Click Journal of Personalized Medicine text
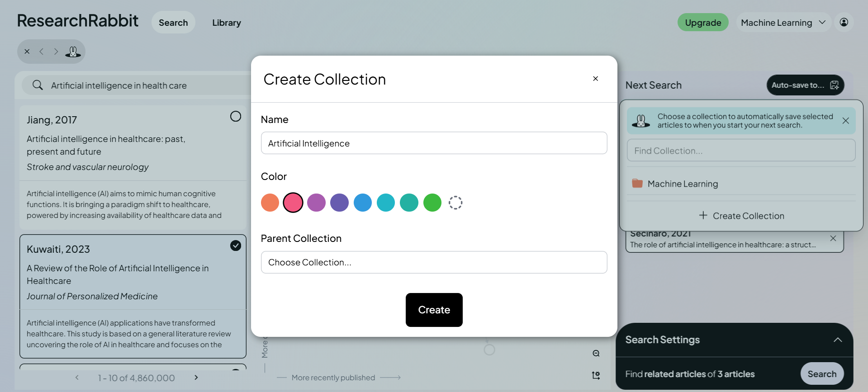The height and width of the screenshot is (392, 868). pyautogui.click(x=92, y=296)
